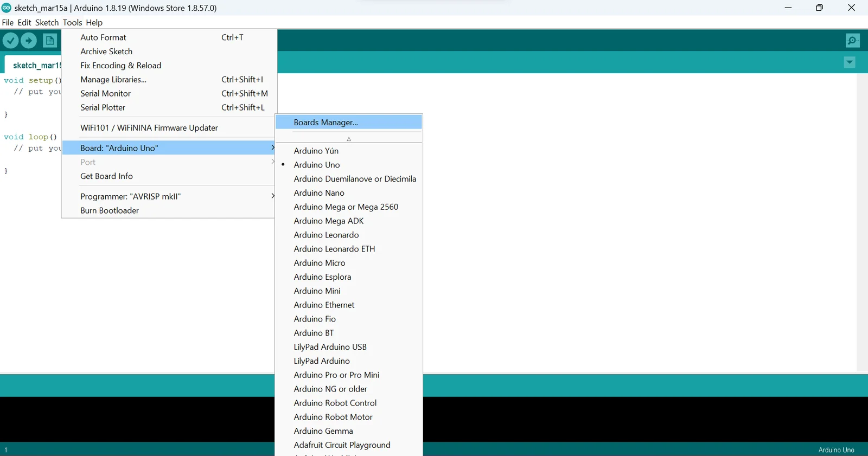868x456 pixels.
Task: Choose Arduino Robot Motor board
Action: (x=349, y=417)
